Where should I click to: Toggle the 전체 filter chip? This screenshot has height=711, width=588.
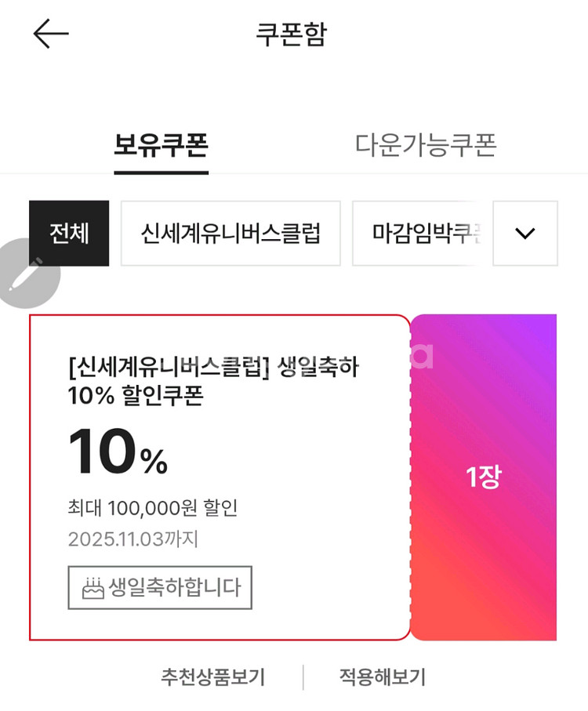(69, 234)
